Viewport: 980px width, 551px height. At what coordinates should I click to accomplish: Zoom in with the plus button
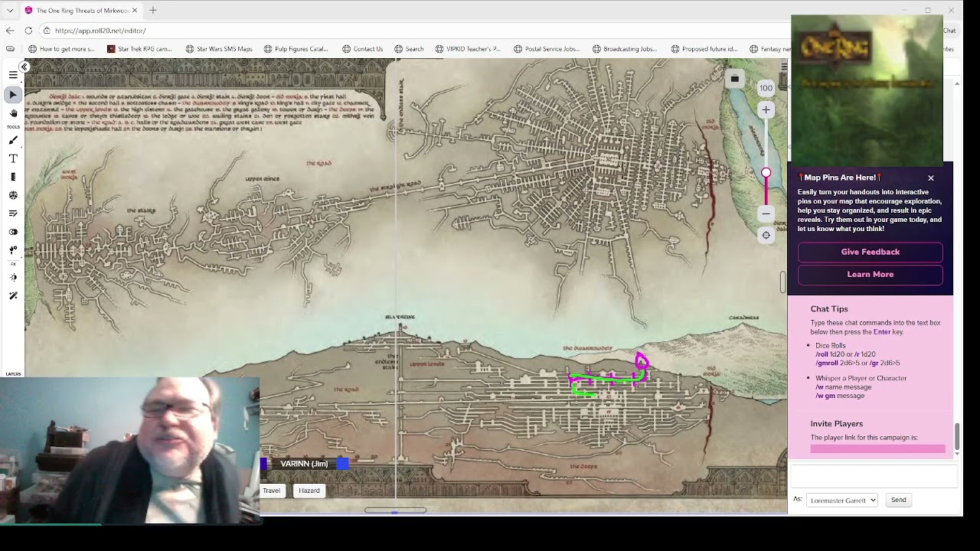click(766, 110)
